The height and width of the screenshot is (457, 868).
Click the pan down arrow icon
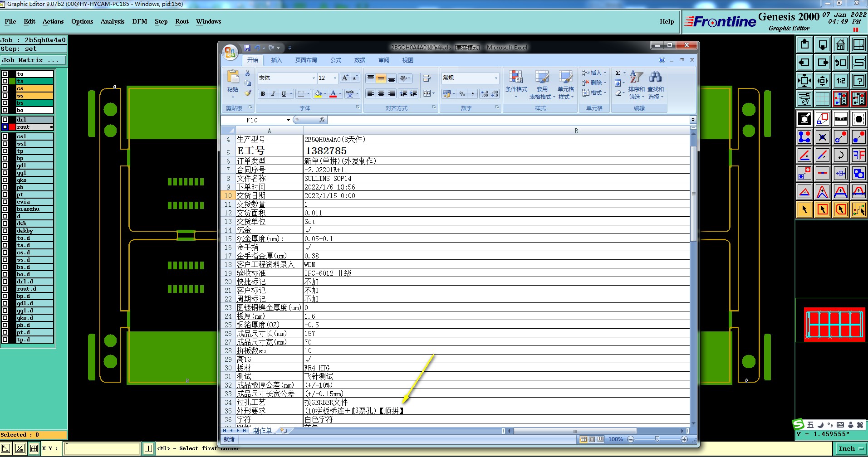pyautogui.click(x=822, y=44)
